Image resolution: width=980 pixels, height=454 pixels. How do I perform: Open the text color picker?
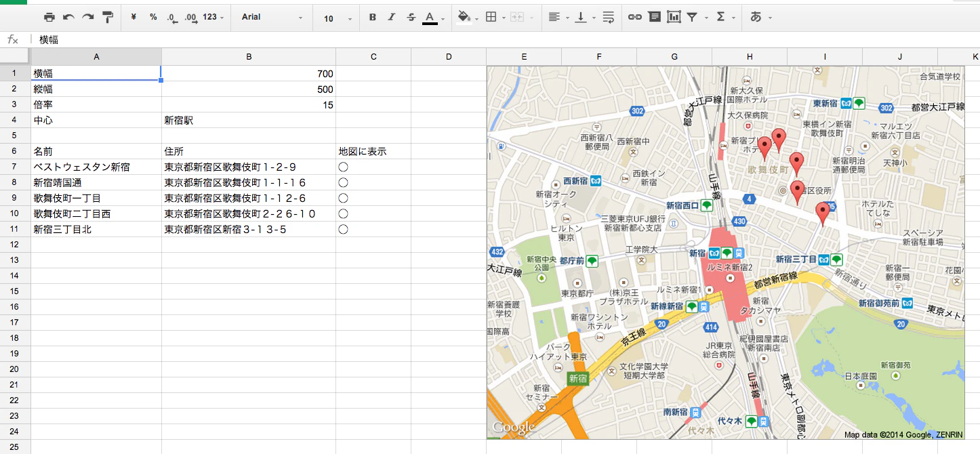coord(433,18)
